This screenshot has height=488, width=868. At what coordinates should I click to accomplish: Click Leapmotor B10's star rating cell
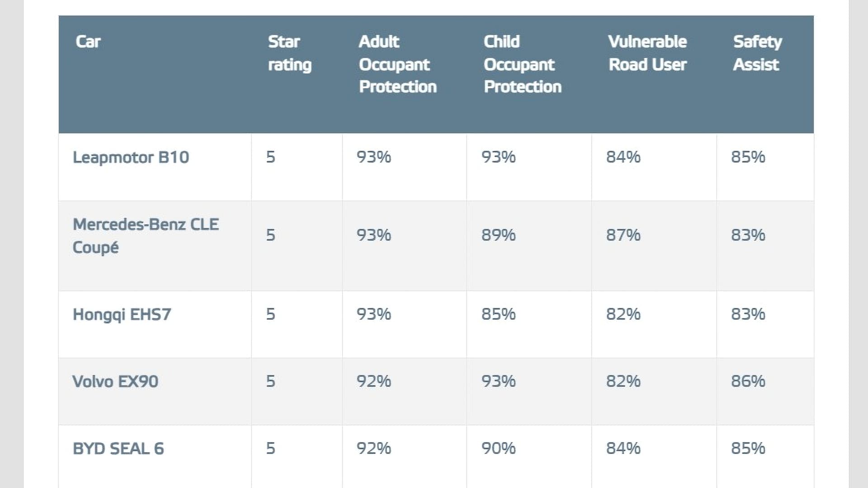point(270,157)
